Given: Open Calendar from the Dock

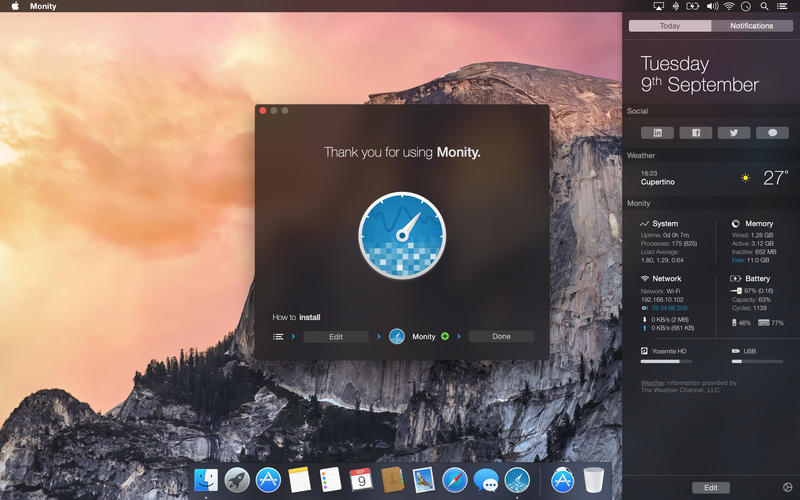Looking at the screenshot, I should click(x=361, y=480).
